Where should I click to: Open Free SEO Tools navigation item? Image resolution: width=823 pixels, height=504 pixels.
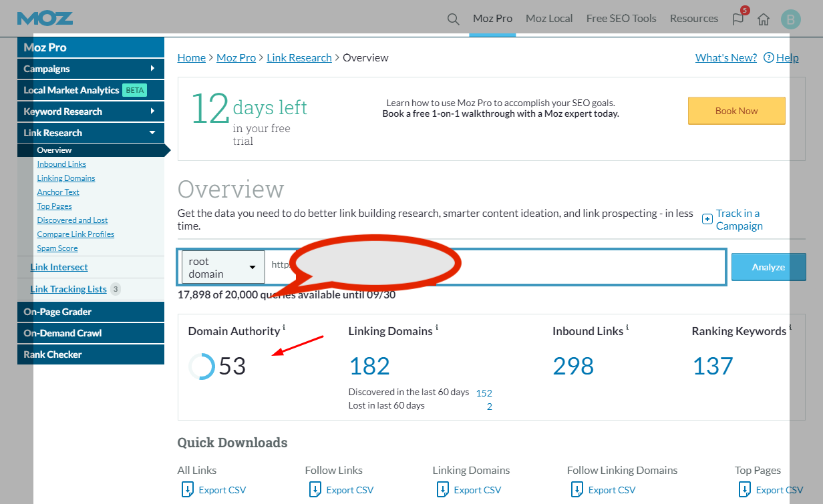[x=621, y=19]
